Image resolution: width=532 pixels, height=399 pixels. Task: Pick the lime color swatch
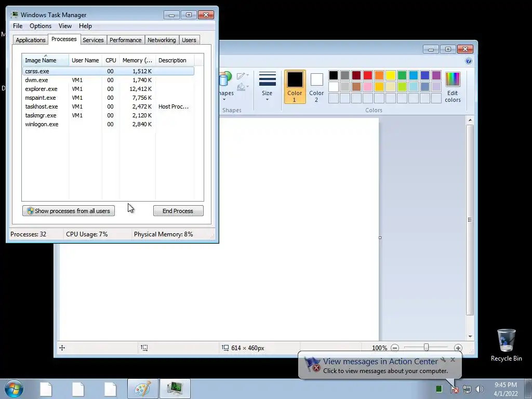pyautogui.click(x=402, y=87)
